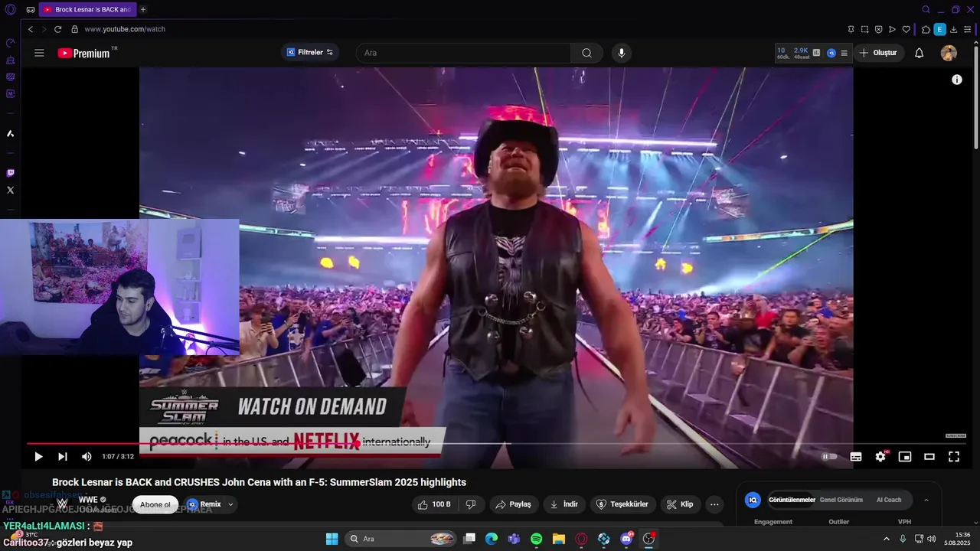Screen dimensions: 980x551
Task: Seek on the video progress bar
Action: pos(498,443)
